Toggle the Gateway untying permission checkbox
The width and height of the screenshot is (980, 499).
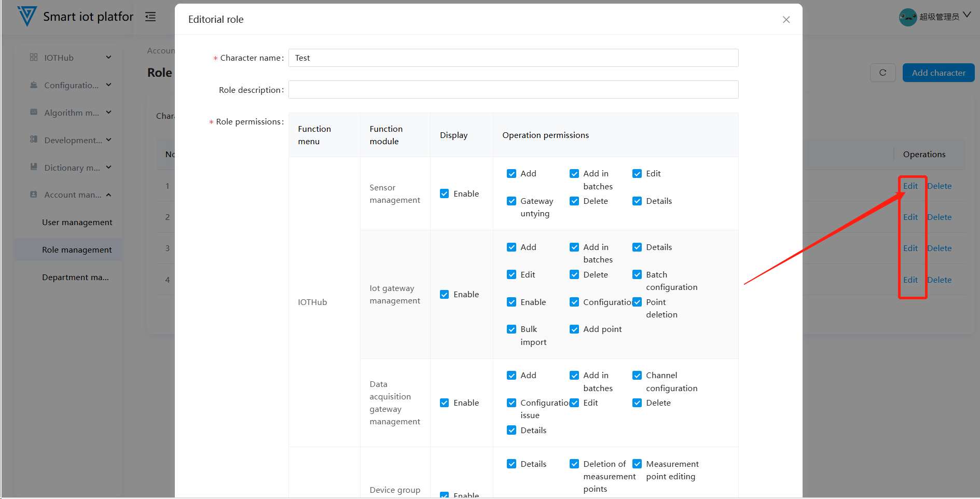(512, 201)
